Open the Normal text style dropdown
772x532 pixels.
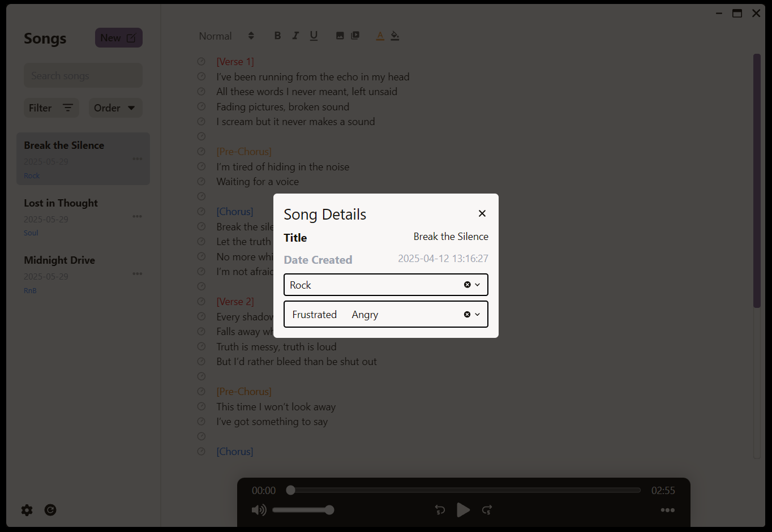coord(226,36)
